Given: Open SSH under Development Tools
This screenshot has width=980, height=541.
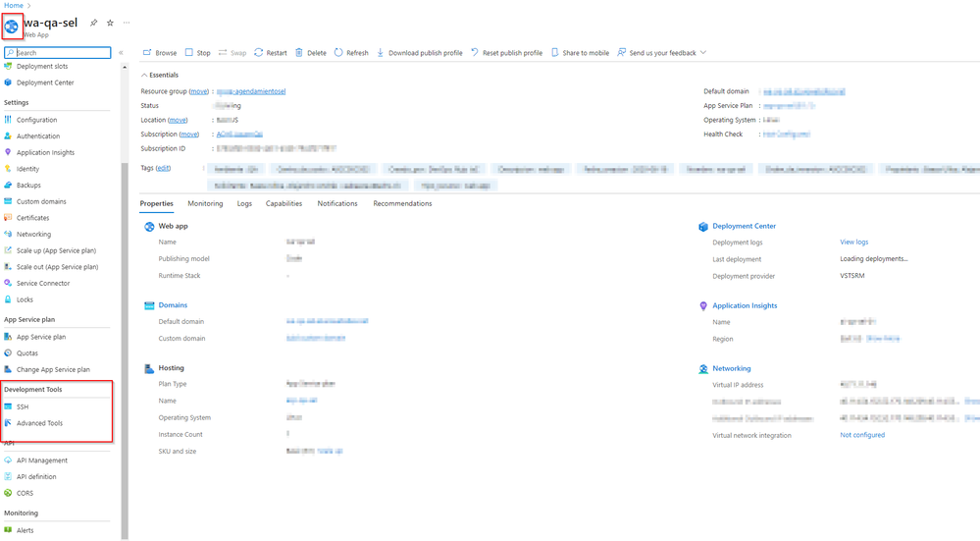Looking at the screenshot, I should pos(23,406).
